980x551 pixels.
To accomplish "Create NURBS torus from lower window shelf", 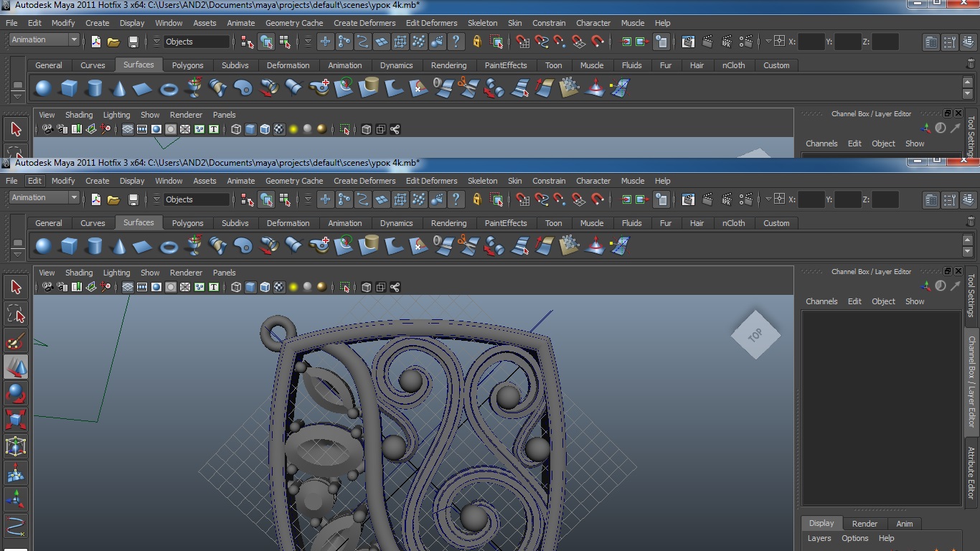I will pos(169,246).
